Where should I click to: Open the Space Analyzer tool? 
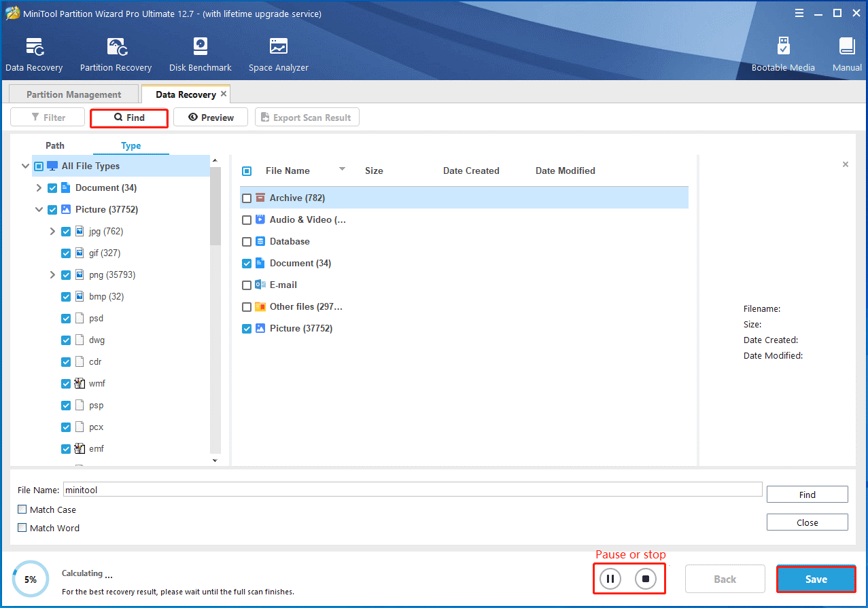[x=278, y=54]
